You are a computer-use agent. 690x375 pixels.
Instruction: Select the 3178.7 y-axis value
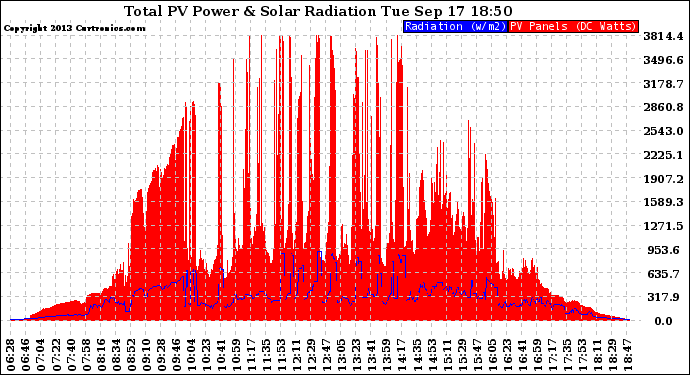click(x=663, y=84)
